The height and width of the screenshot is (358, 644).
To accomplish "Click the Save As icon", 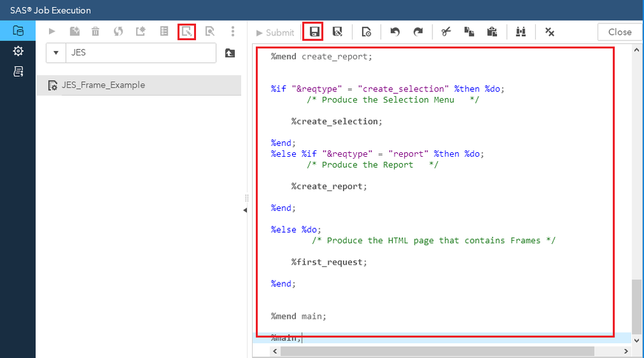I will tap(337, 32).
